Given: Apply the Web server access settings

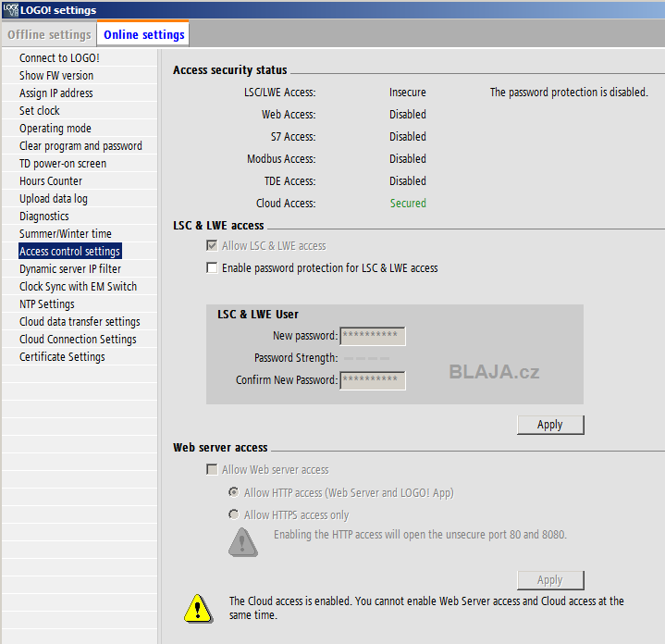Looking at the screenshot, I should tap(550, 580).
